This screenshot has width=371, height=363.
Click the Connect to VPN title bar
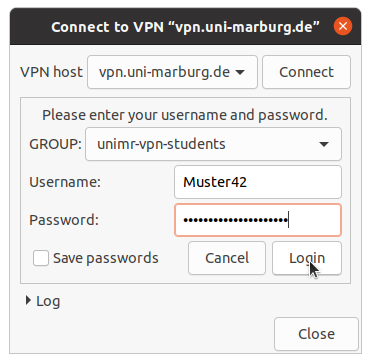click(185, 27)
